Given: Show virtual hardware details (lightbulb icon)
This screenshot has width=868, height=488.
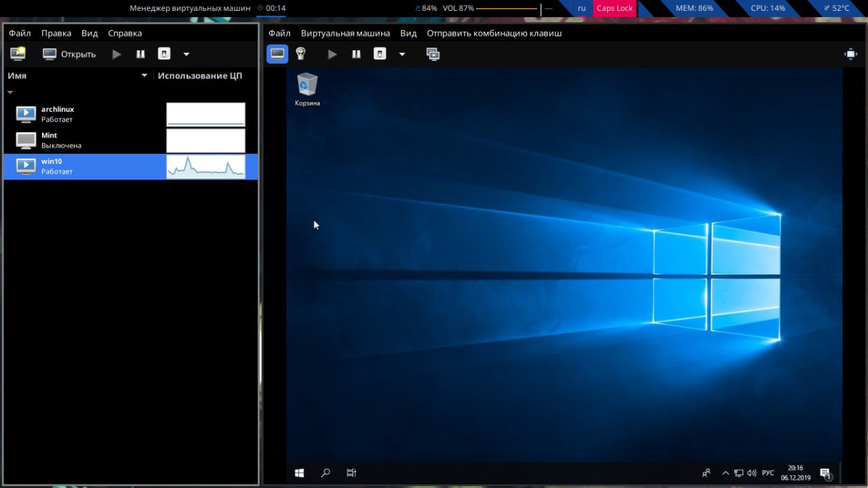Looking at the screenshot, I should click(x=301, y=54).
